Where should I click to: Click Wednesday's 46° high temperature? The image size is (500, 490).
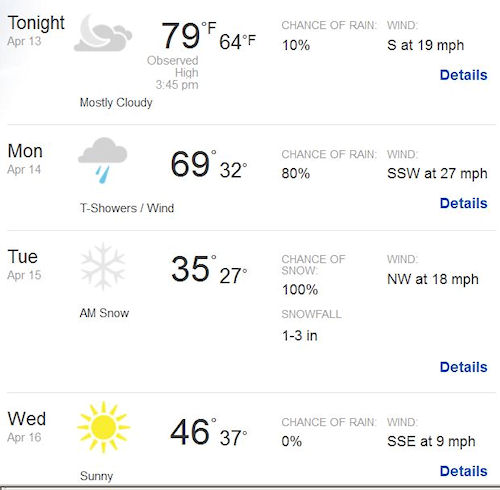[x=193, y=432]
